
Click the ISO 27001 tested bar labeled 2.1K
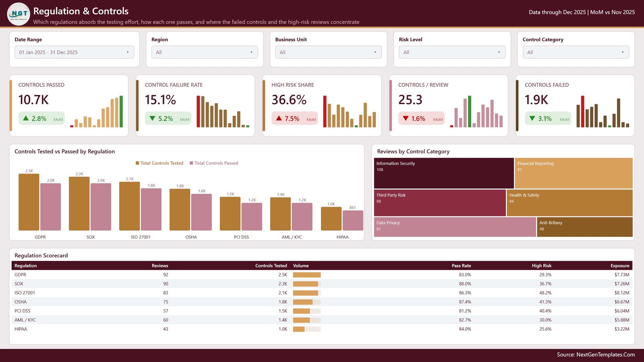130,206
